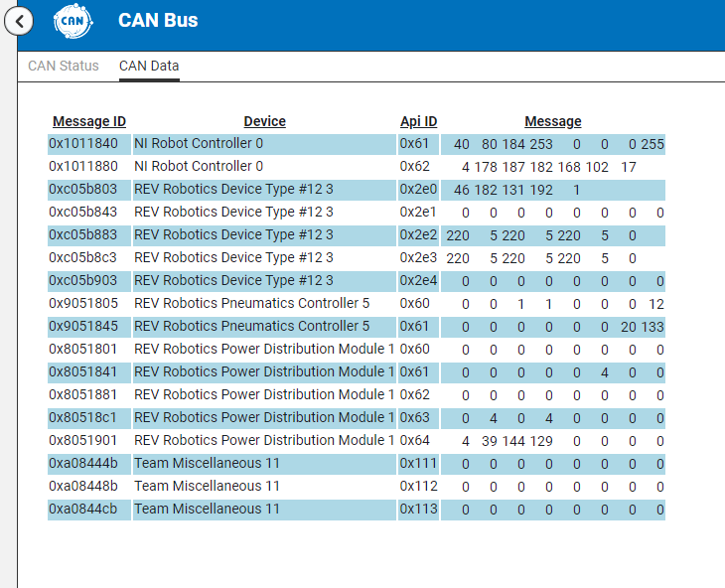Switch to the CAN Status tab
Image resolution: width=725 pixels, height=588 pixels.
[x=64, y=66]
